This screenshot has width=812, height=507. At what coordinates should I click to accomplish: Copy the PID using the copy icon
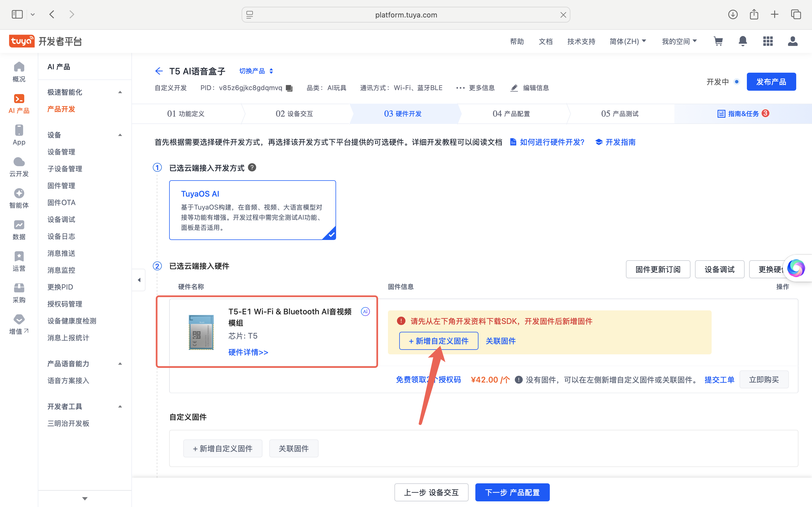pos(289,88)
